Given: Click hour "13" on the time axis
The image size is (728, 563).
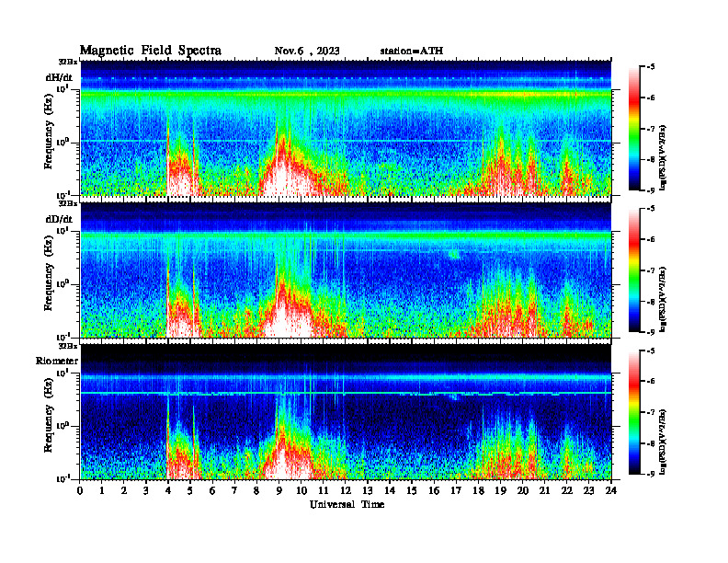Looking at the screenshot, I should [x=368, y=491].
